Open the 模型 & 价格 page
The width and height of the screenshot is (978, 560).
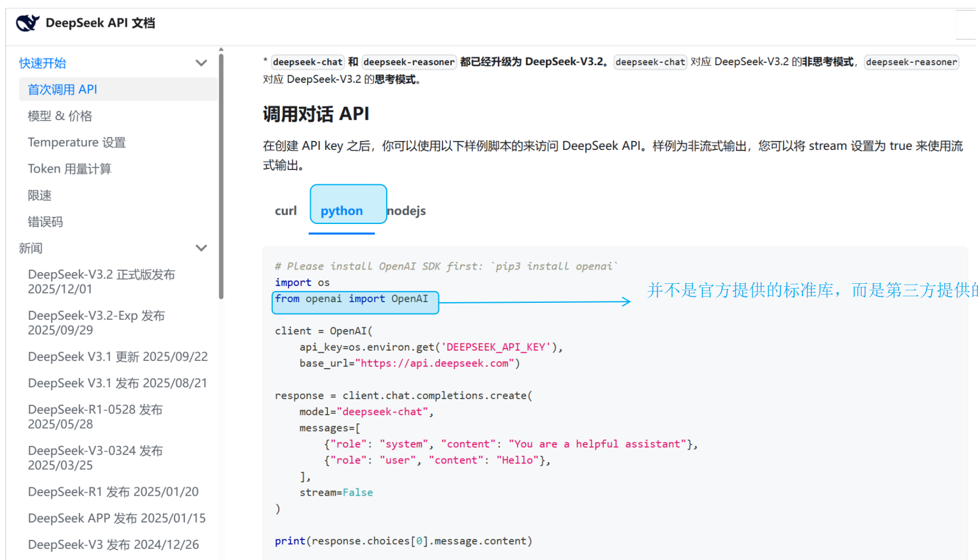[x=60, y=116]
